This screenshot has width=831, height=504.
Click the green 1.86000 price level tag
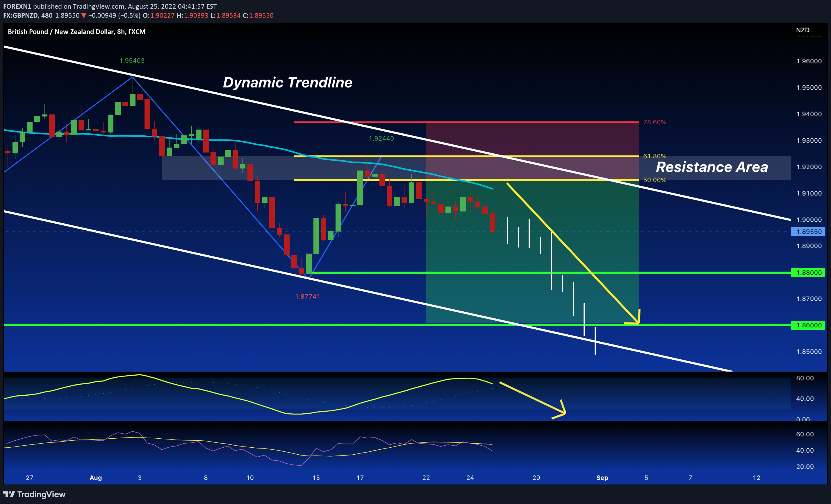808,325
